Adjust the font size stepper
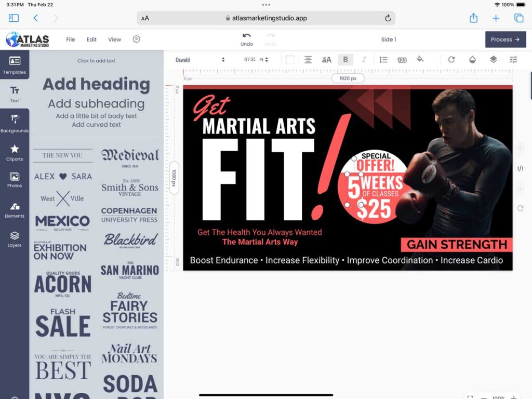 (x=267, y=60)
